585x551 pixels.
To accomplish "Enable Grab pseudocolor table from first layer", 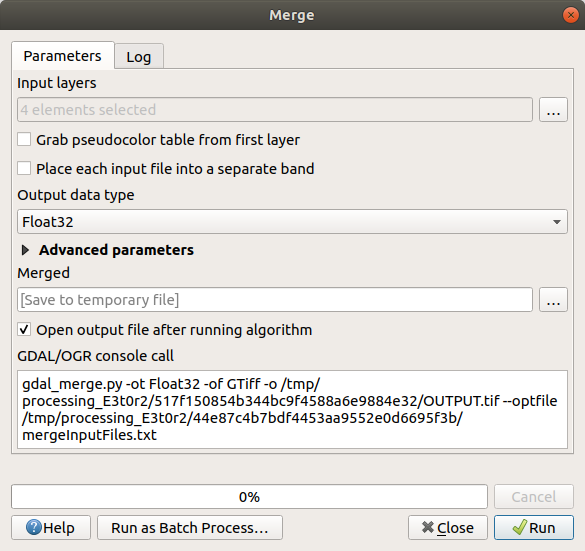I will (x=24, y=140).
